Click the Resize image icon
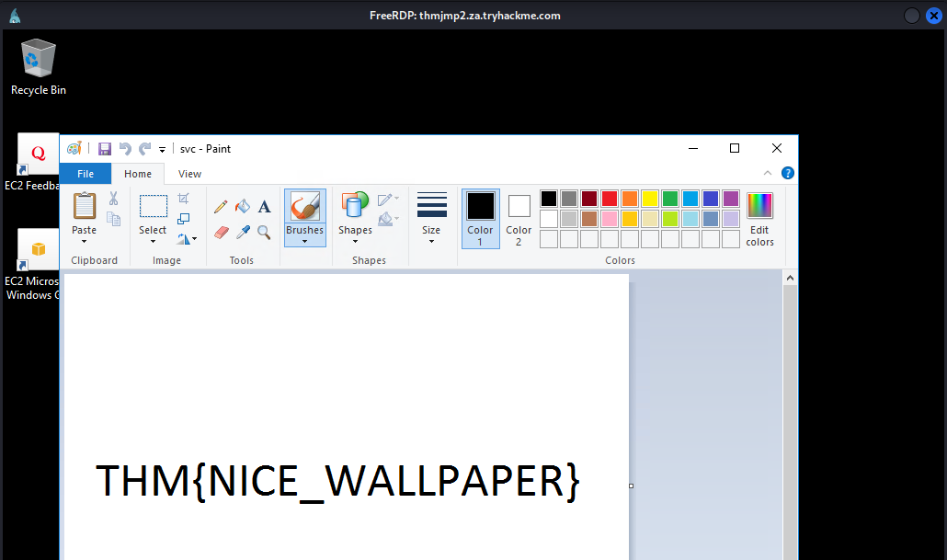 (184, 219)
